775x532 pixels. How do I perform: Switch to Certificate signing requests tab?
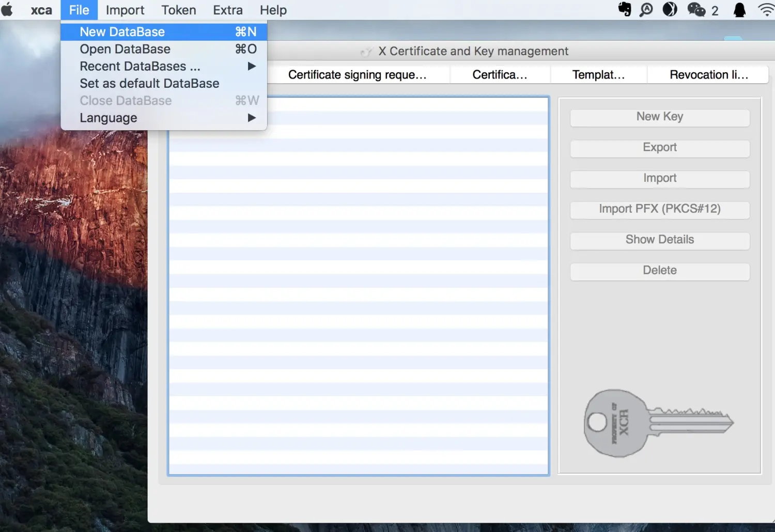coord(358,75)
